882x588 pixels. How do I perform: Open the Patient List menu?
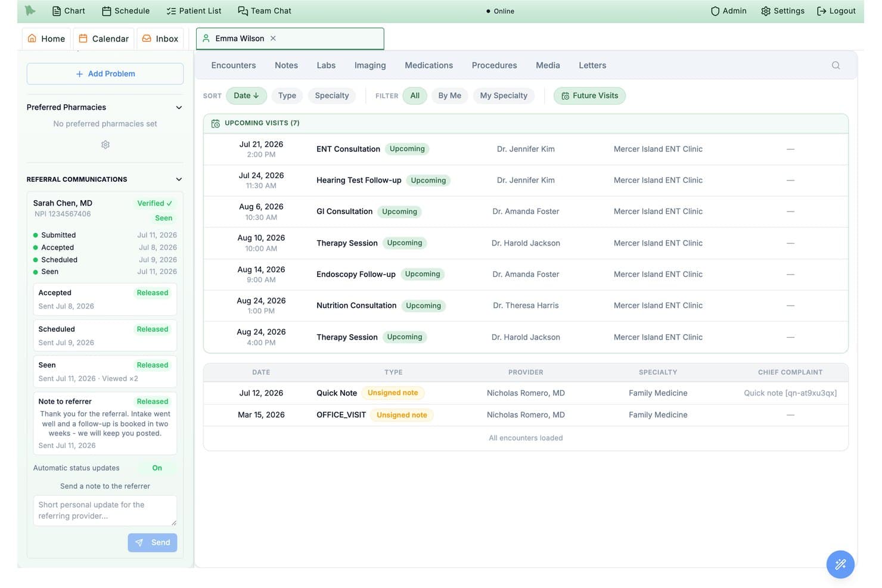click(x=194, y=11)
